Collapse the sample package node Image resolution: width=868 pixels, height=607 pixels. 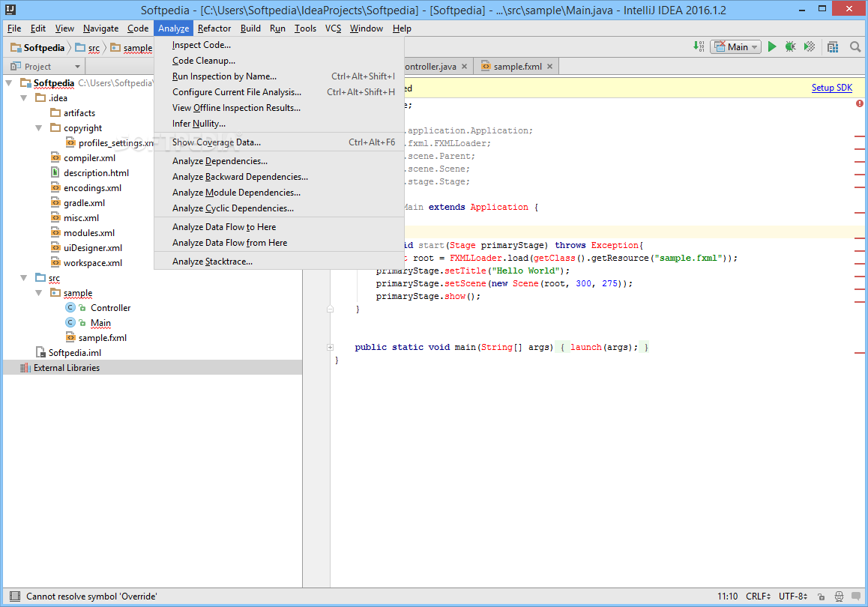tap(39, 293)
